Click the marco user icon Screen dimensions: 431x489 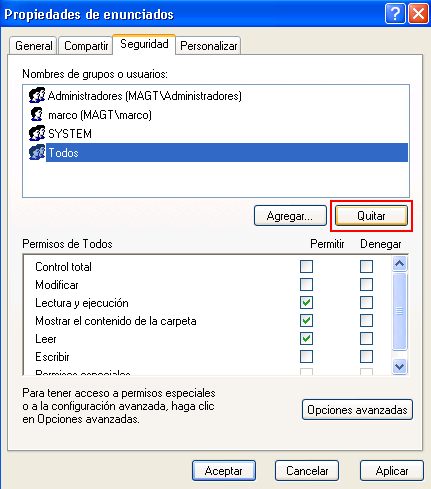[x=37, y=115]
